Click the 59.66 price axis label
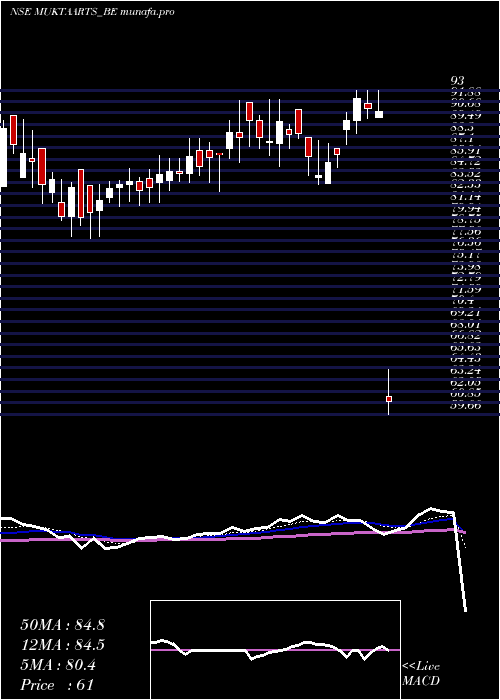The height and width of the screenshot is (700, 500). click(466, 406)
